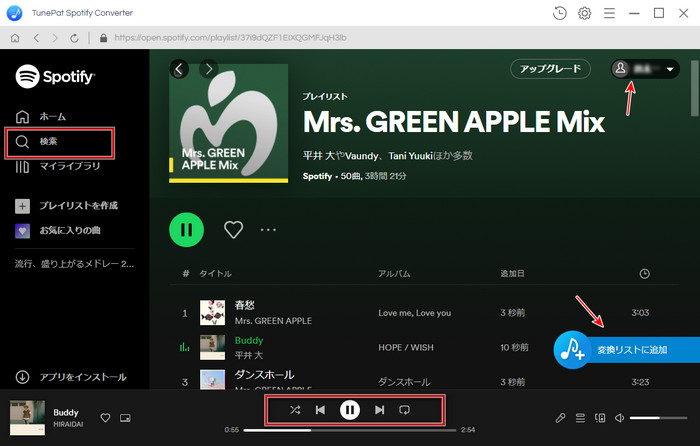Open the TunePat hamburger menu
Screen dimensions: 700x446
(x=609, y=13)
